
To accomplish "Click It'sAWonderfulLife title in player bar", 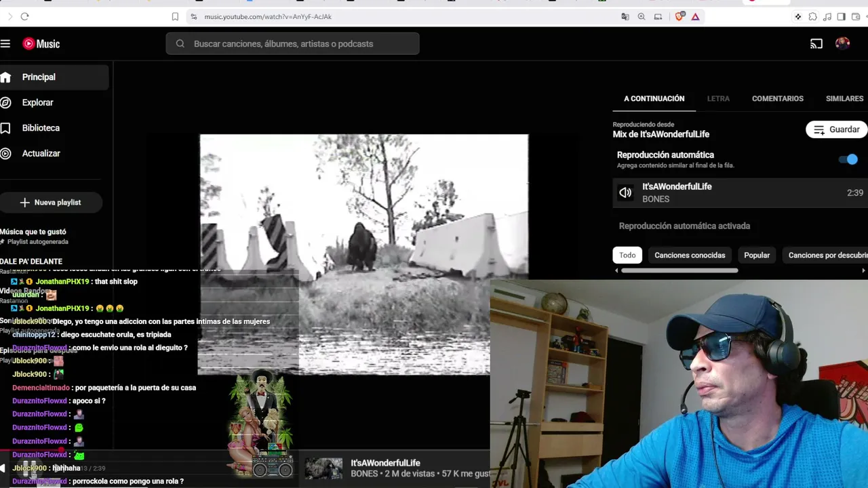I will tap(385, 463).
